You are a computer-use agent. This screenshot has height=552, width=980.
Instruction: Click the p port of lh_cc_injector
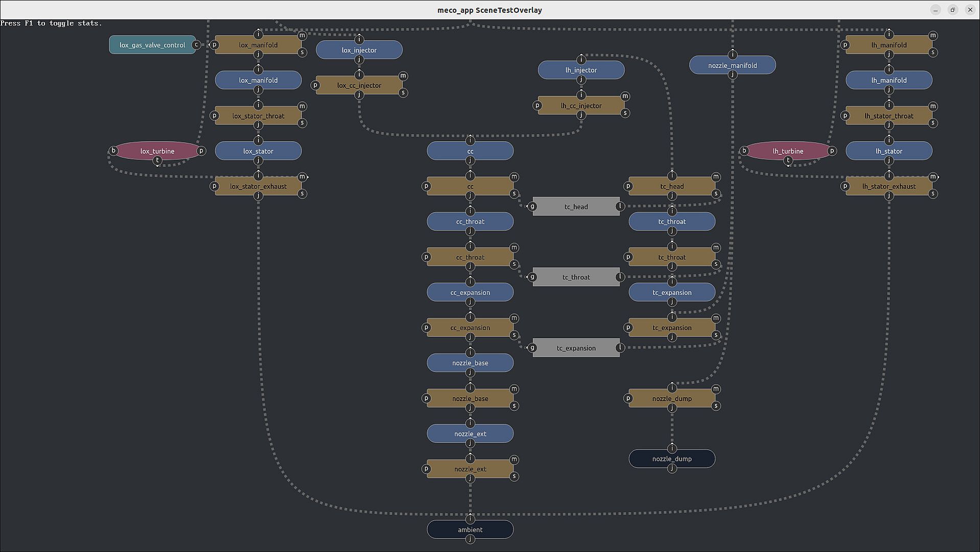[537, 106]
